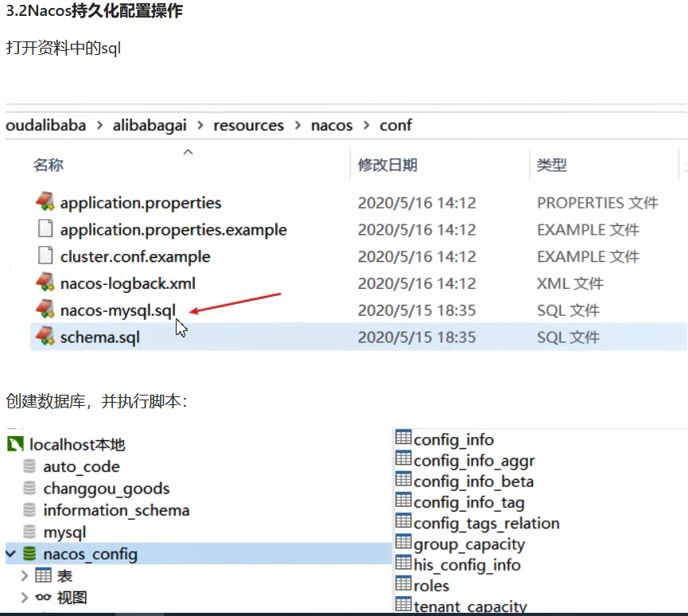This screenshot has height=616, width=688.
Task: Click the nacos_config database icon
Action: pos(29,554)
